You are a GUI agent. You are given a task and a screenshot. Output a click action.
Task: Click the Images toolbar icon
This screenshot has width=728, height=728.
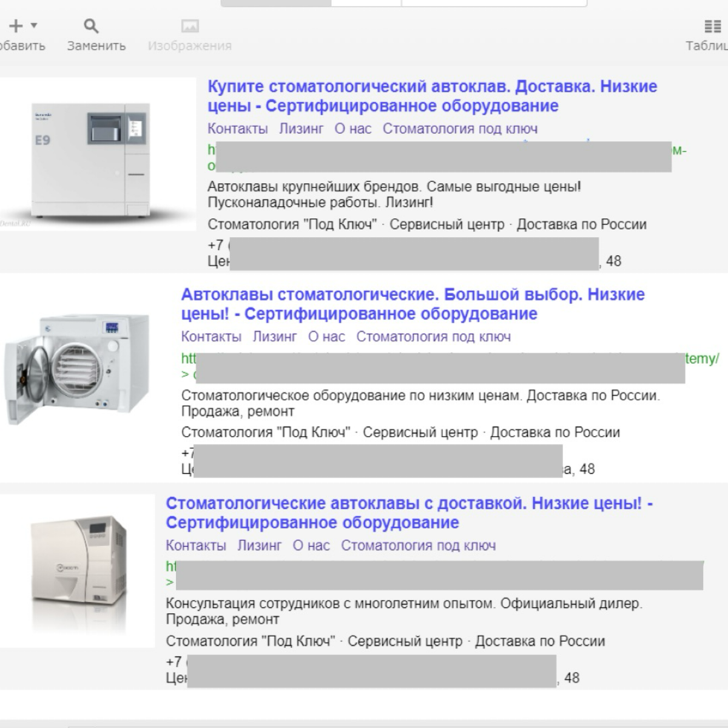click(190, 26)
